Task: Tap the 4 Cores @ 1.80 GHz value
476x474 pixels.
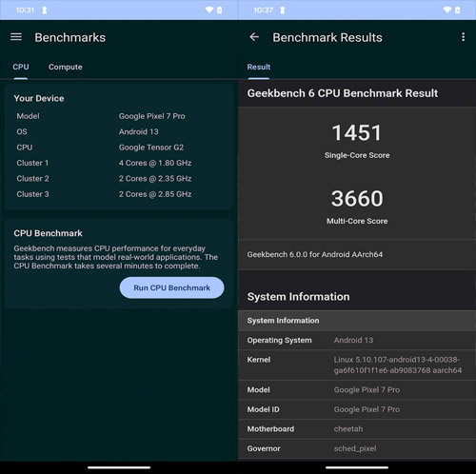Action: [x=155, y=163]
